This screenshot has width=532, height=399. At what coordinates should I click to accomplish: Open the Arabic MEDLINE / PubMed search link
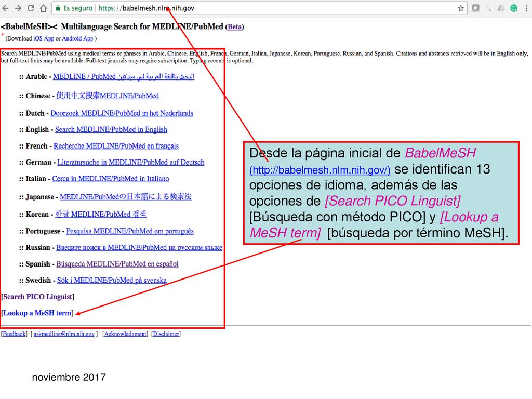[x=124, y=77]
